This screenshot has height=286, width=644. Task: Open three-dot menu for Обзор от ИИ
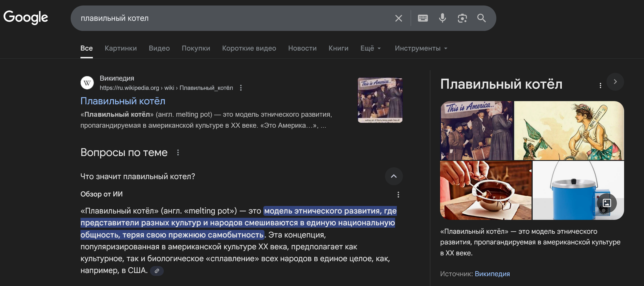pyautogui.click(x=398, y=195)
